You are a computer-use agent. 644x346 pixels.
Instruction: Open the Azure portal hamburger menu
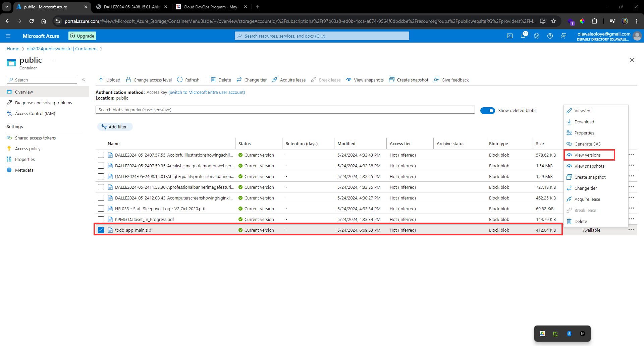8,36
